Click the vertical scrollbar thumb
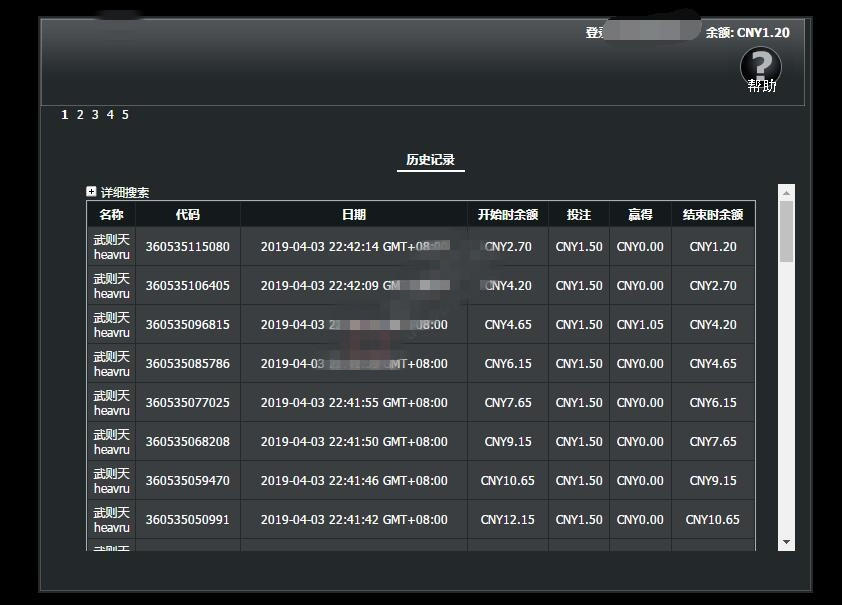Viewport: 842px width, 605px height. tap(786, 232)
